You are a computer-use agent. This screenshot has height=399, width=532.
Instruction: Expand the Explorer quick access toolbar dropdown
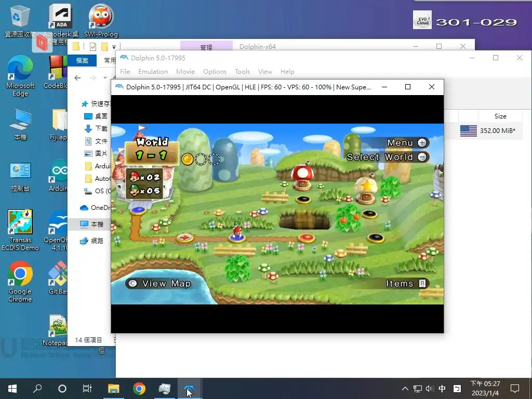(x=114, y=47)
